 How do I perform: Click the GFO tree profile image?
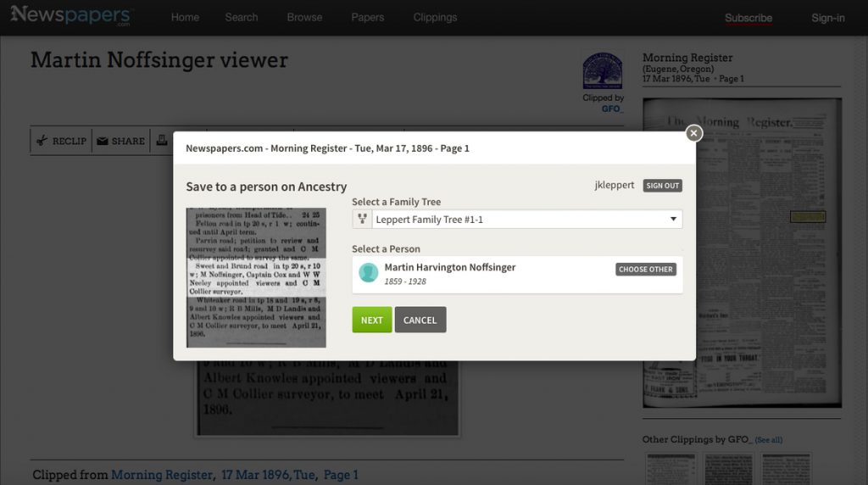coord(602,71)
